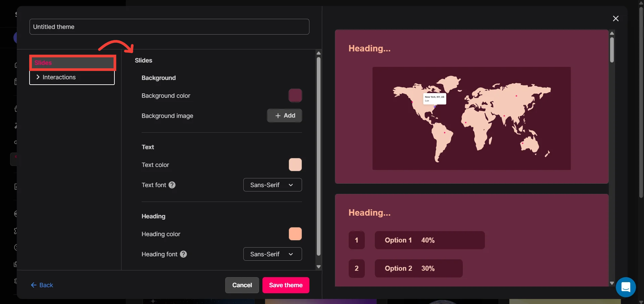Image resolution: width=644 pixels, height=304 pixels.
Task: Click the Save theme button
Action: (x=286, y=285)
